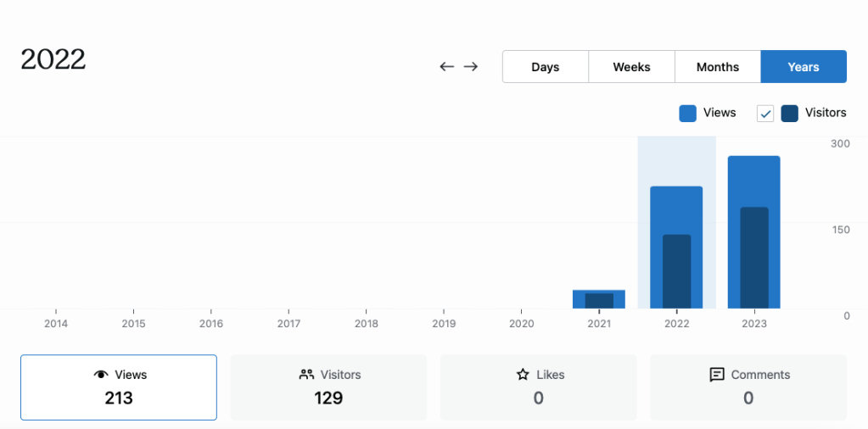Click the 2020 label on the x-axis
Screen dimensions: 868x429
pyautogui.click(x=522, y=324)
